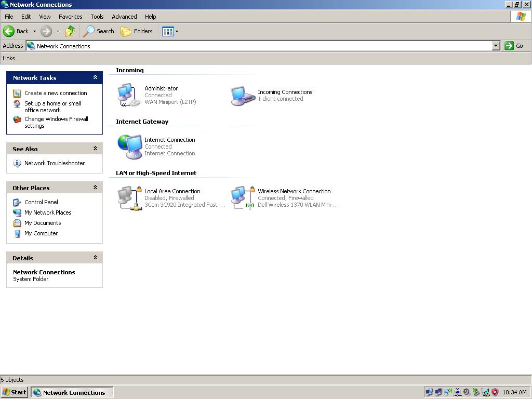Toggle the Folders pane button
Viewport: 532px width, 399px height.
click(137, 31)
